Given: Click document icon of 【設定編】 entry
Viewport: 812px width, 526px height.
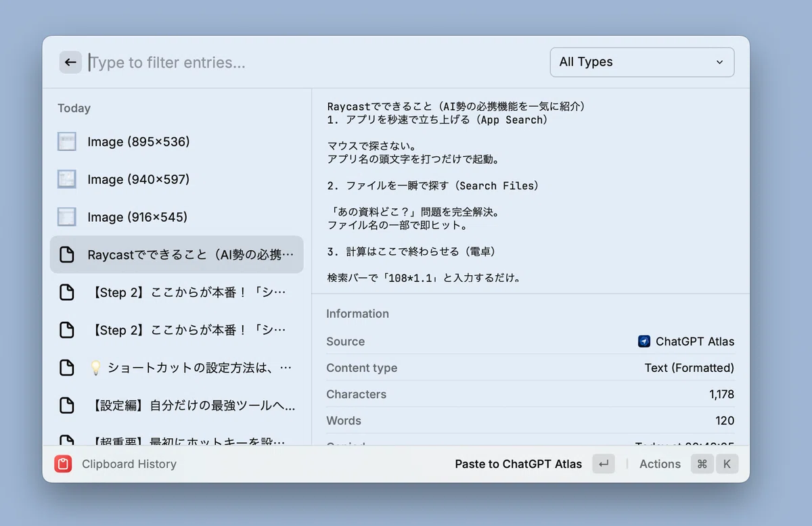Looking at the screenshot, I should [x=67, y=406].
